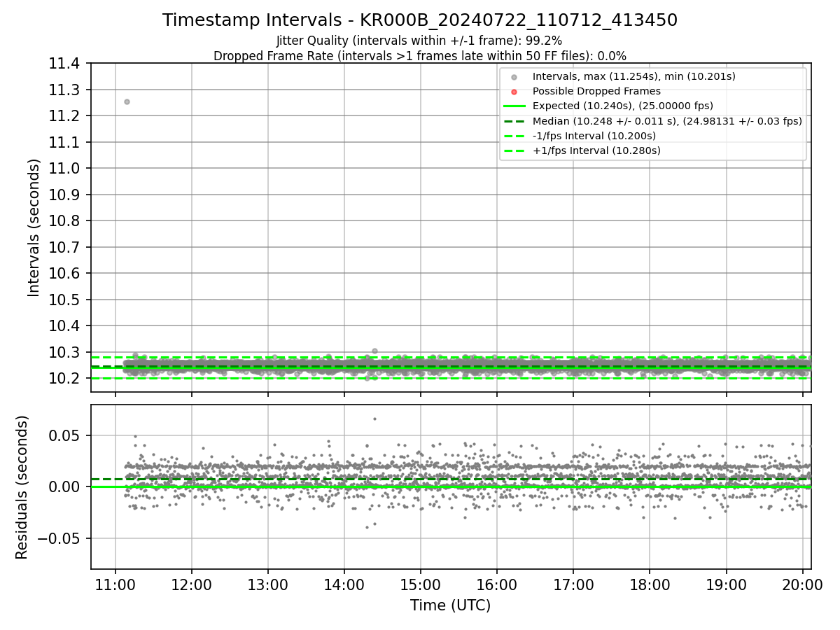The image size is (840, 630).
Task: Click the '10.2' y-axis tick label
Action: (64, 379)
